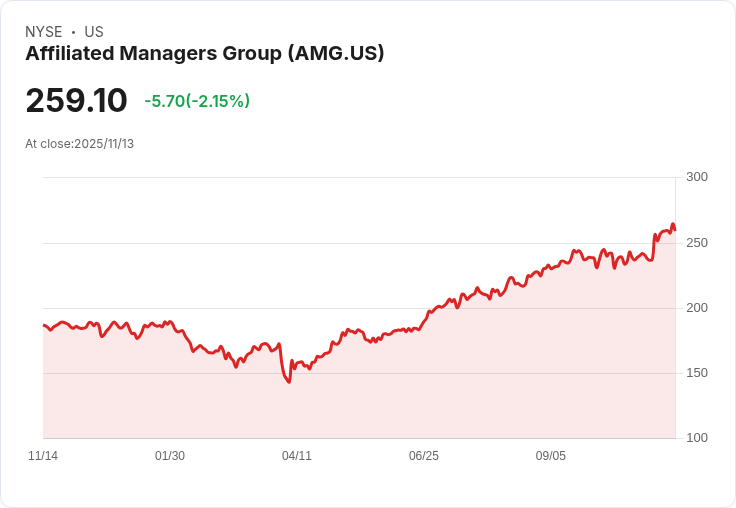Select the 06/25 date on x-axis

click(424, 456)
